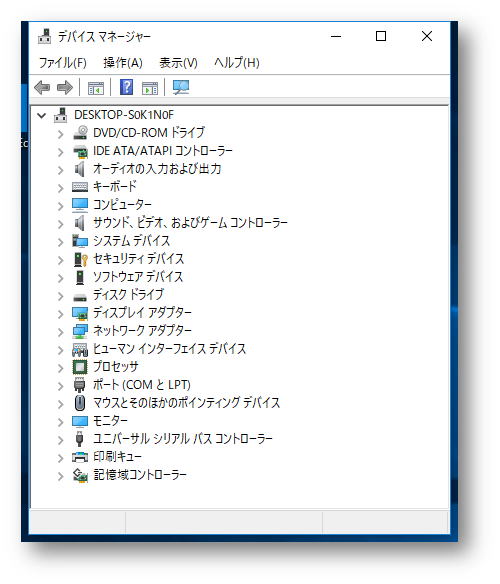500x584 pixels.
Task: Click the Forward arrow toolbar icon
Action: [x=65, y=88]
